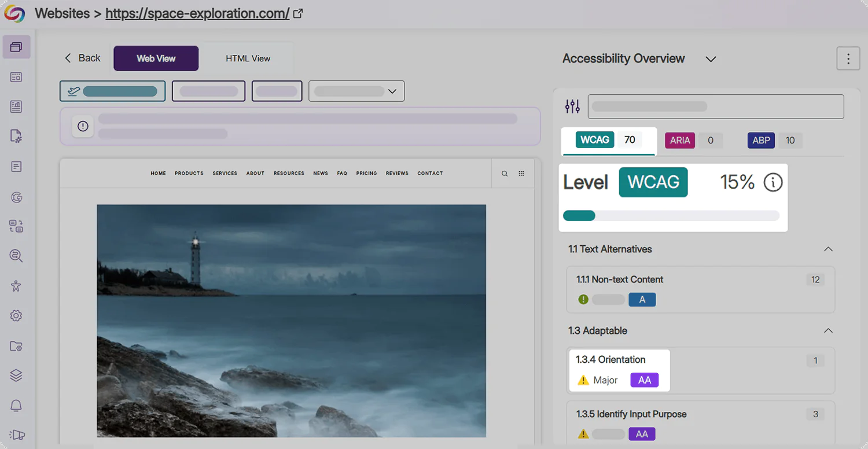The height and width of the screenshot is (449, 868).
Task: Select the ABP tab with 10 issues
Action: point(775,140)
